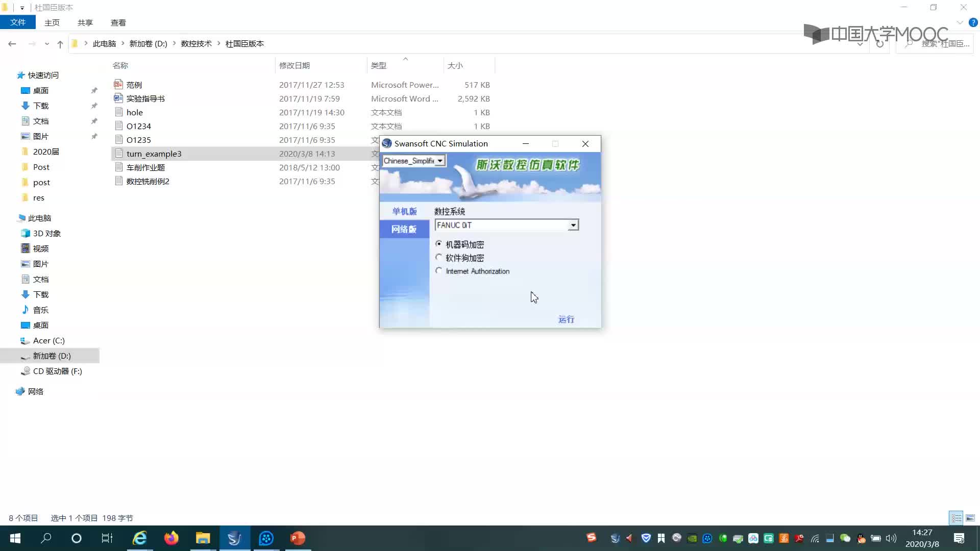Open 新加卷 (D:) drive in sidebar
This screenshot has width=980, height=551.
[x=52, y=356]
